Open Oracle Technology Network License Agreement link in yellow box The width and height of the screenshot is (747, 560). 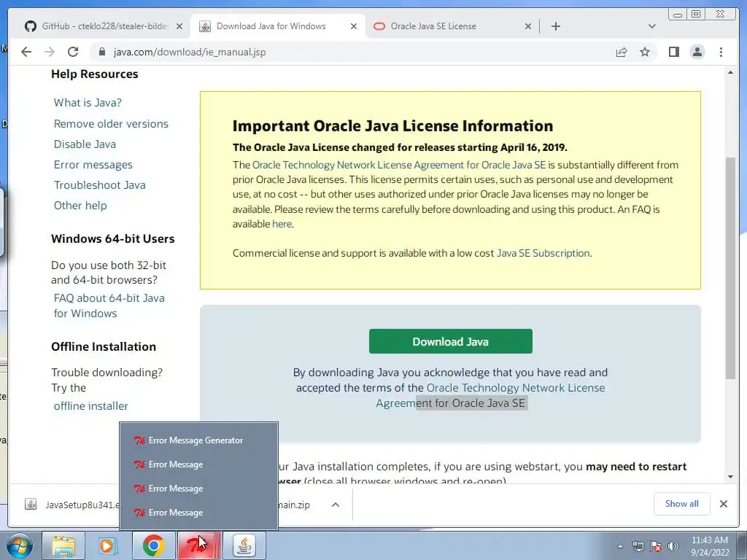pyautogui.click(x=399, y=165)
